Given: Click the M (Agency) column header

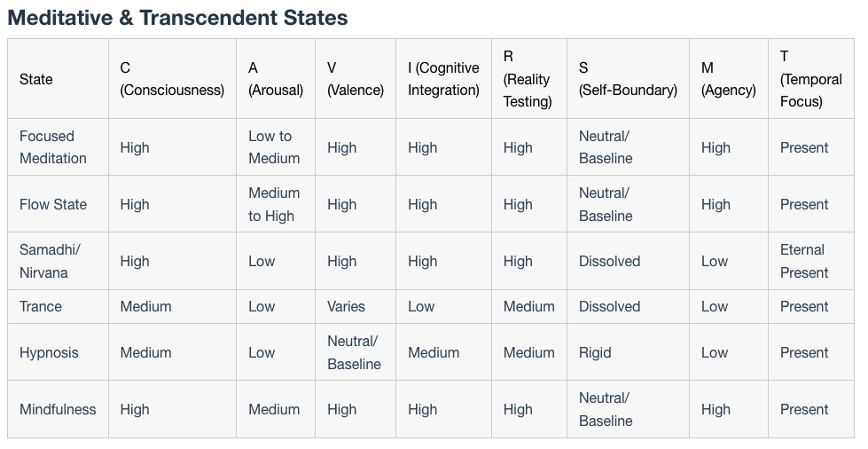Looking at the screenshot, I should 729,79.
